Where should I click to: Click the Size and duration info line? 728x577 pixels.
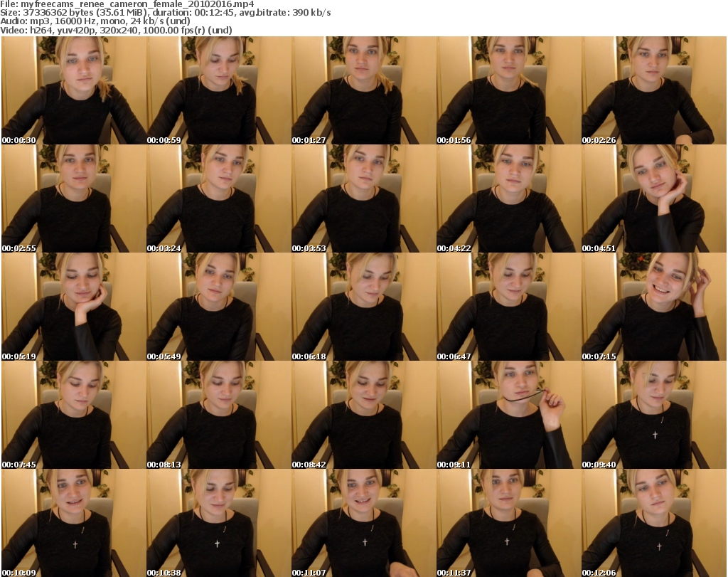[165, 13]
